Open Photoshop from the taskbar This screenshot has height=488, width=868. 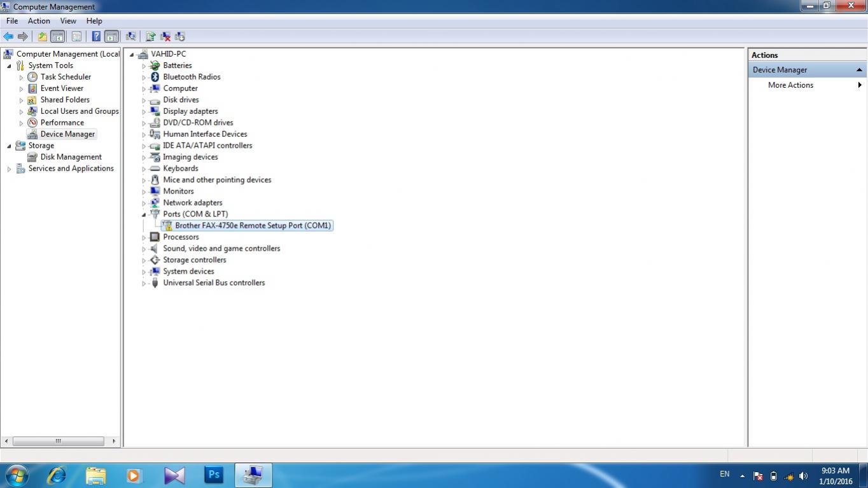point(214,475)
